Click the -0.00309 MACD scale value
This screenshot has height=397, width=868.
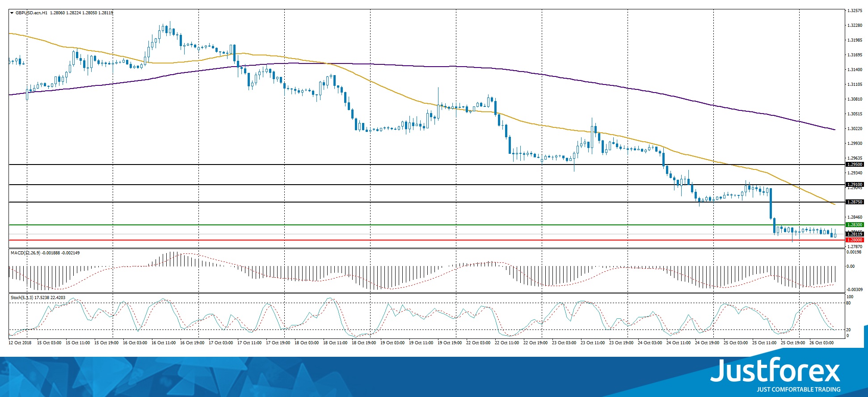pos(854,290)
